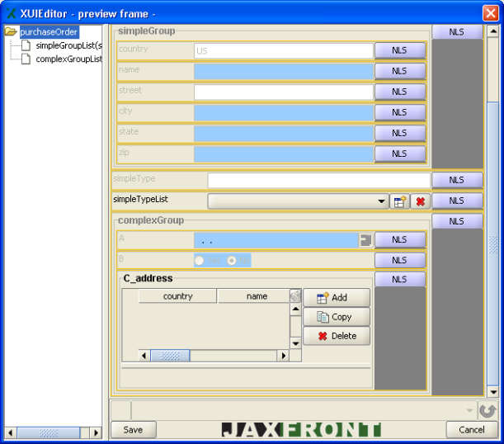Click the C_address horizontal scrollbar right arrow
This screenshot has height=444, width=504.
(283, 356)
